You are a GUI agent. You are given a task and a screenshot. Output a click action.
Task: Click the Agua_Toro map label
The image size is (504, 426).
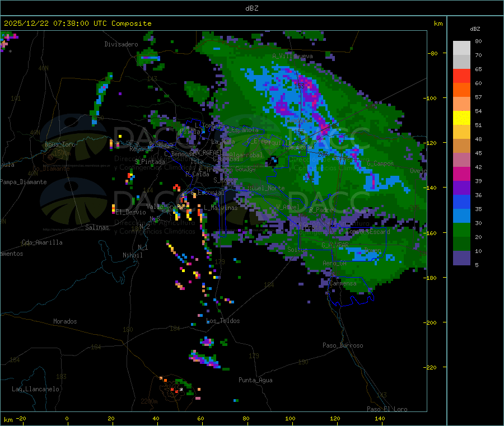(60, 144)
